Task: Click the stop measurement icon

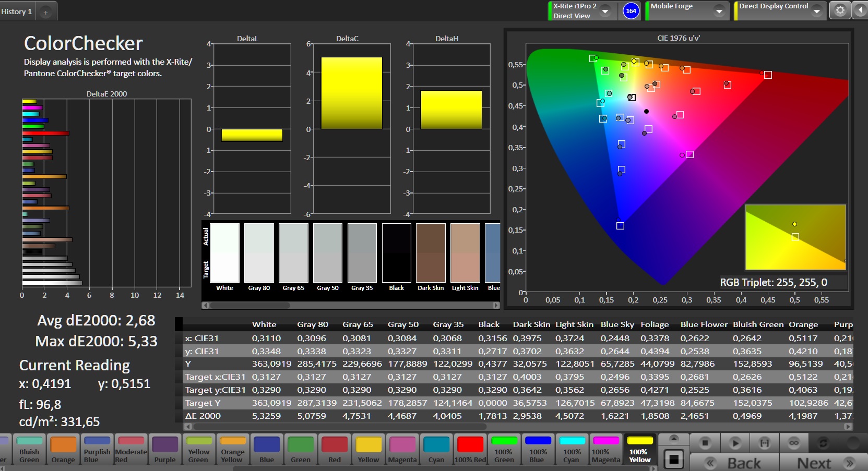Action: click(x=705, y=443)
